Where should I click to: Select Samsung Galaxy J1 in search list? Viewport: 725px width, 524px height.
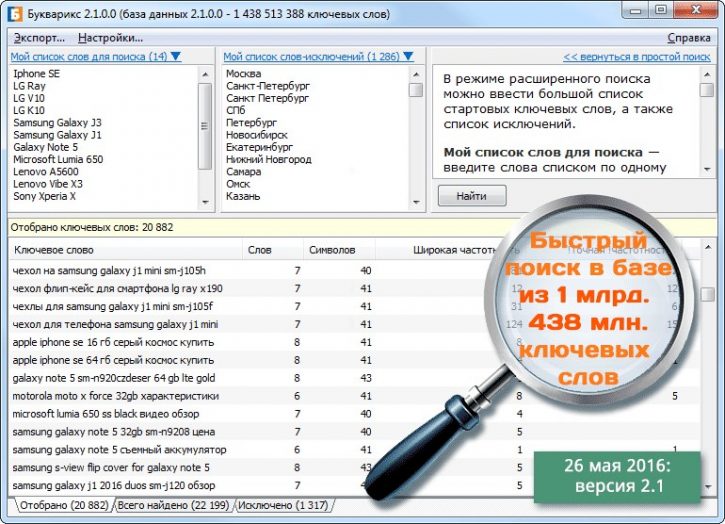(57, 135)
